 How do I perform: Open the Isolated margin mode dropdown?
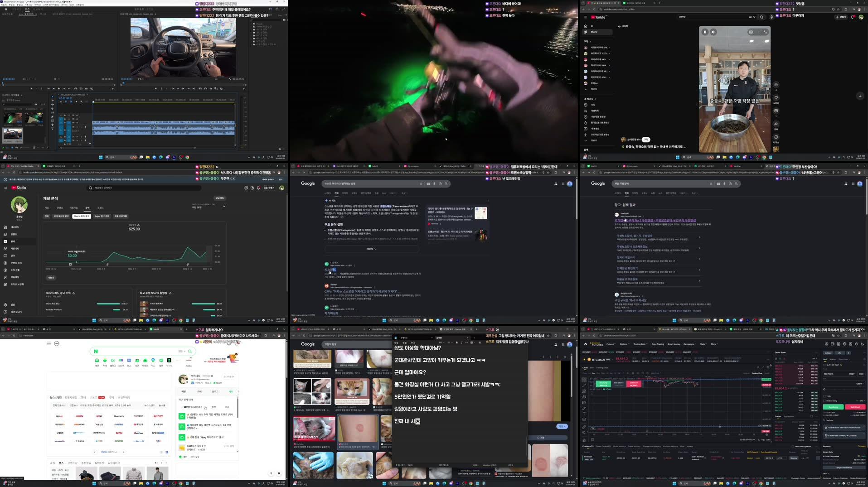[828, 353]
